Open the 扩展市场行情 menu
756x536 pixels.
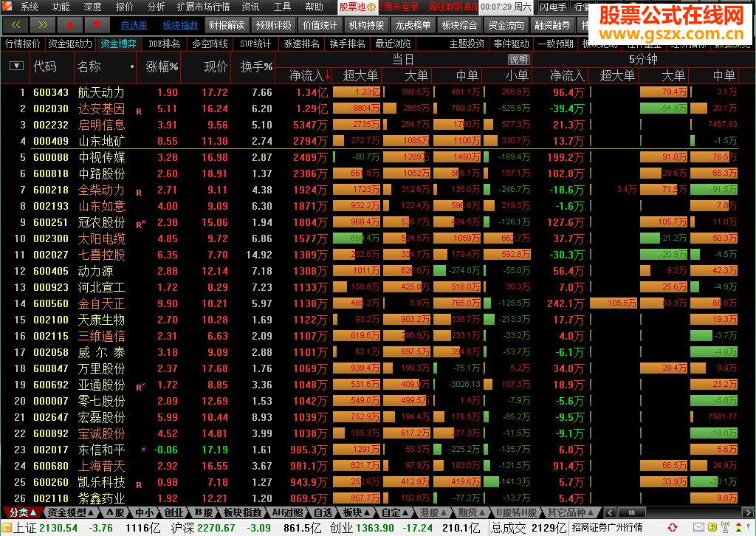point(203,7)
